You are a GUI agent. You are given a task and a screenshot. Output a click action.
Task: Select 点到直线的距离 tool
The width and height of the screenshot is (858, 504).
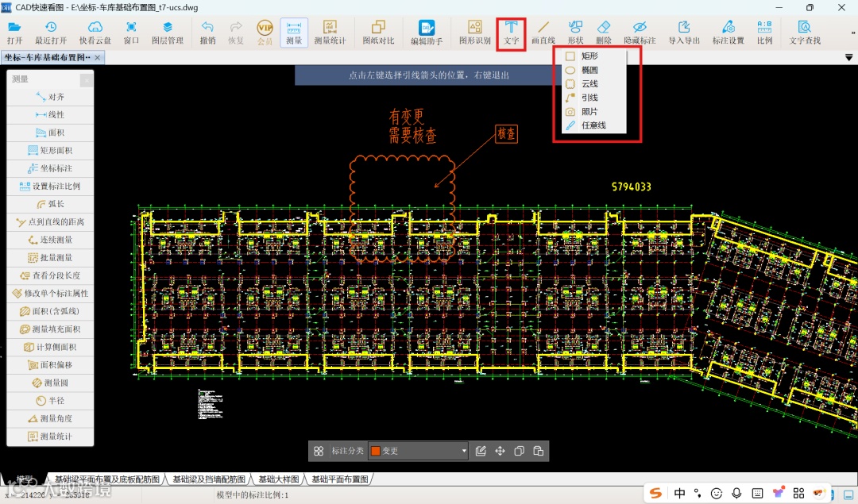coord(50,222)
